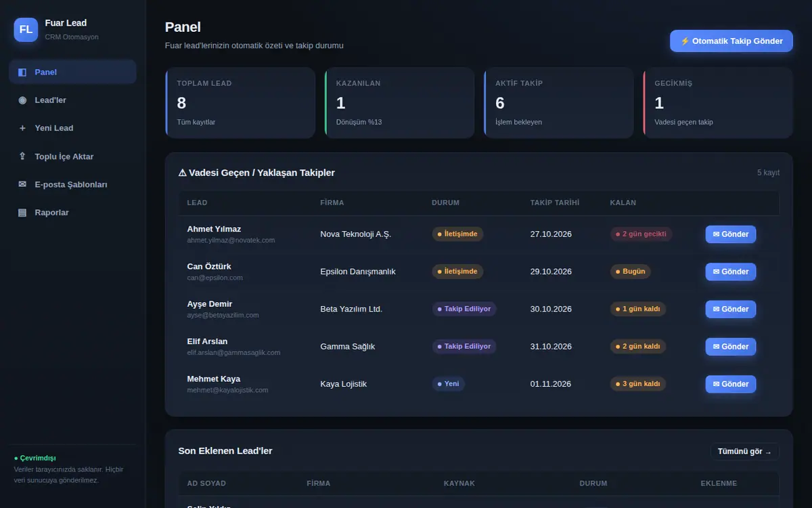Click Gamma Sağlık company cell

pyautogui.click(x=348, y=347)
